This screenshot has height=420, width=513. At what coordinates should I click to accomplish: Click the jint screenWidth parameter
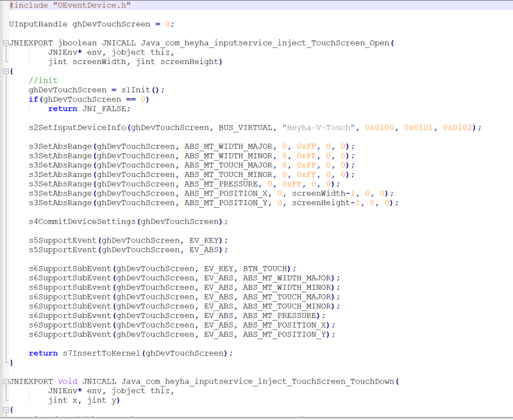tap(87, 62)
